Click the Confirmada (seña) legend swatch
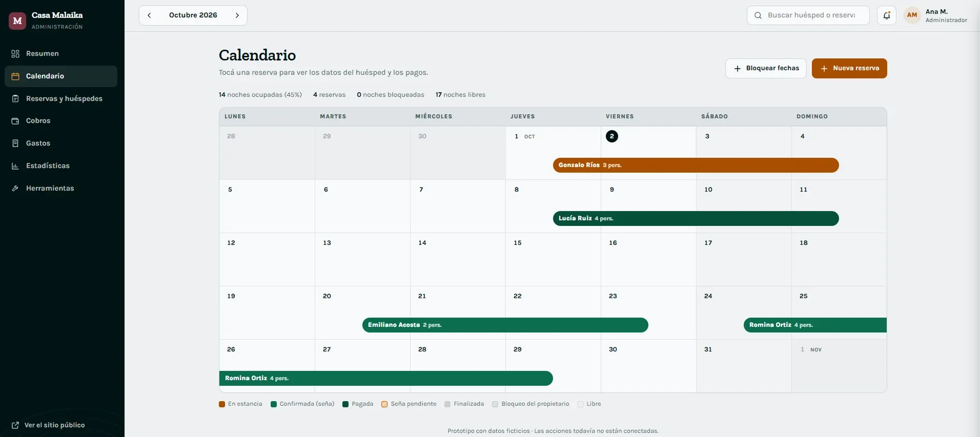The height and width of the screenshot is (437, 980). coord(274,404)
